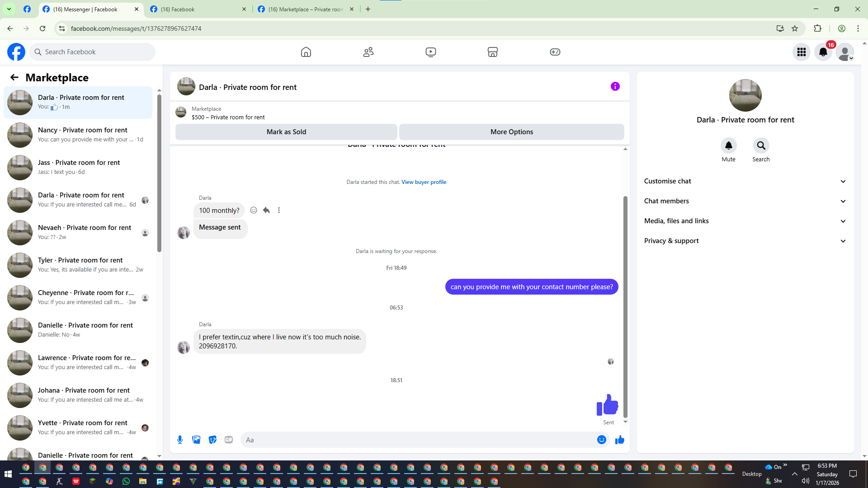This screenshot has width=868, height=488.
Task: Open the sticker picker icon
Action: (x=212, y=440)
